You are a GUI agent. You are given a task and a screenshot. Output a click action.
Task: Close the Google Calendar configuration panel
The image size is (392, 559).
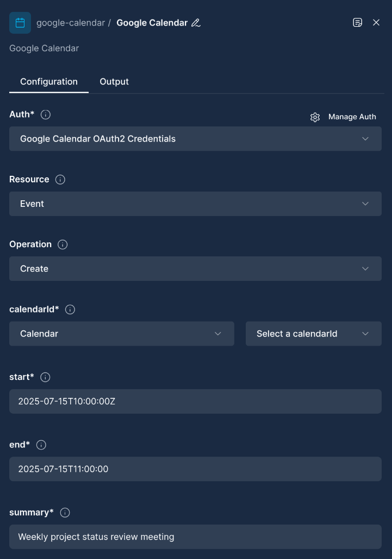[376, 22]
